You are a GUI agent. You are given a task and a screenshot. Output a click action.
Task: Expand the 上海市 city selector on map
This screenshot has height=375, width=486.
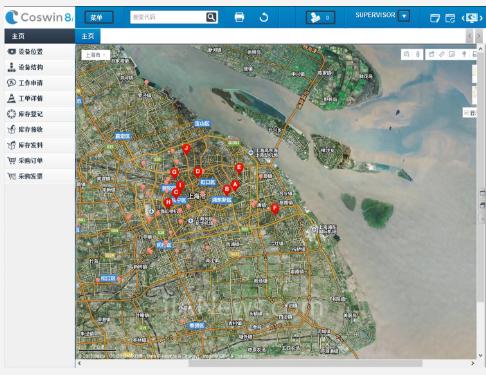point(96,55)
